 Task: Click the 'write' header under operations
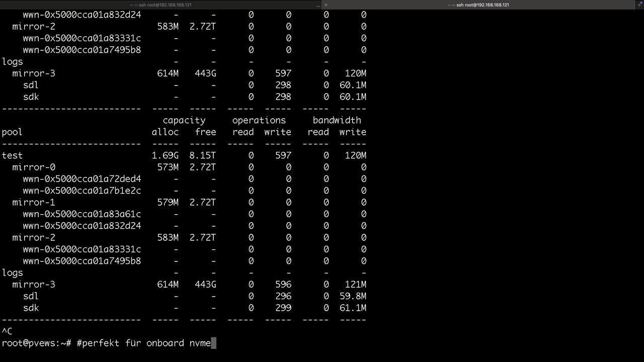[278, 132]
